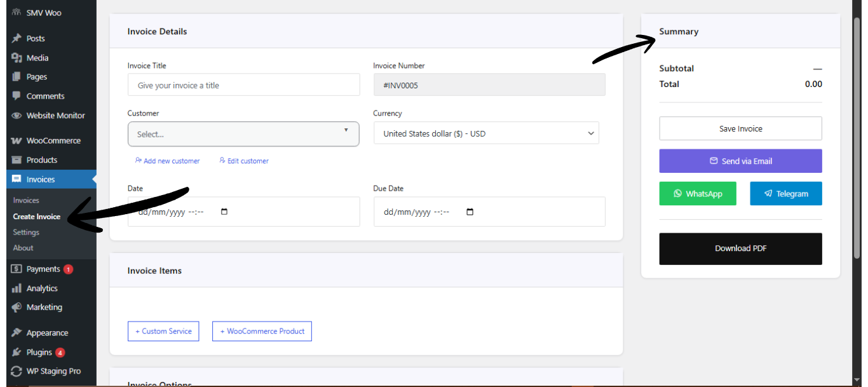Open the Settings submenu under Invoices
Image resolution: width=868 pixels, height=387 pixels.
point(26,233)
